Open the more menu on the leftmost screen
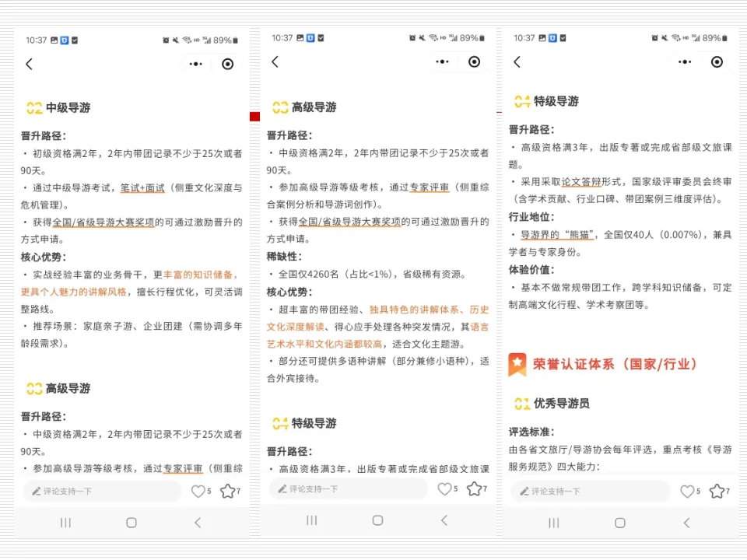The image size is (747, 560). 195,62
